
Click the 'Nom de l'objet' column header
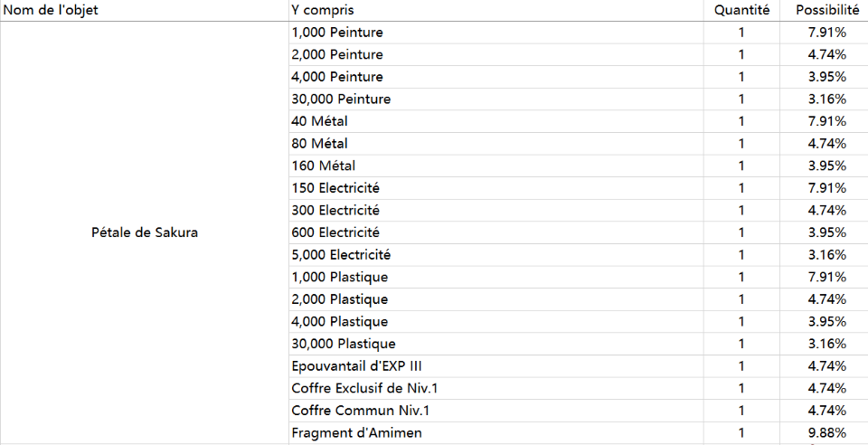[144, 10]
